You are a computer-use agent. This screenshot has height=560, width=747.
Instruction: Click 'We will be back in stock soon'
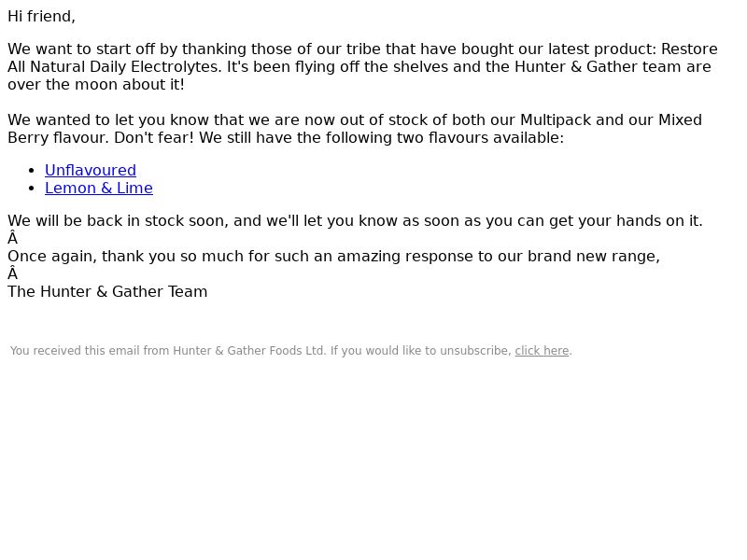pos(118,220)
